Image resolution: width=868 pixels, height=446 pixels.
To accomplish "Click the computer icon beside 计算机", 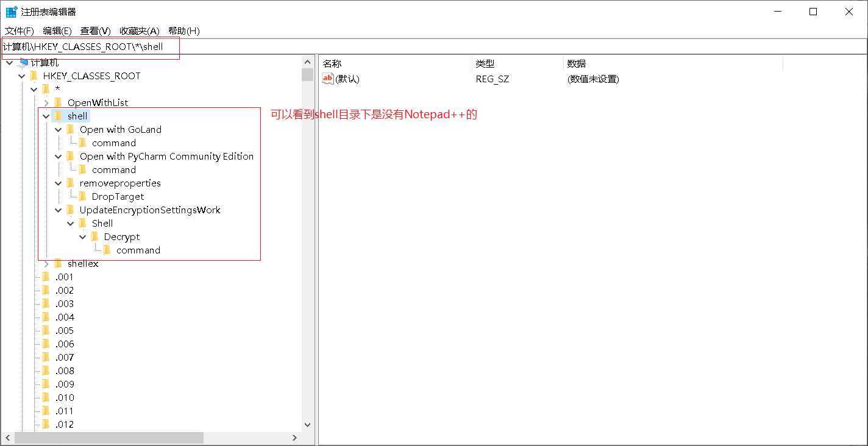I will click(24, 62).
